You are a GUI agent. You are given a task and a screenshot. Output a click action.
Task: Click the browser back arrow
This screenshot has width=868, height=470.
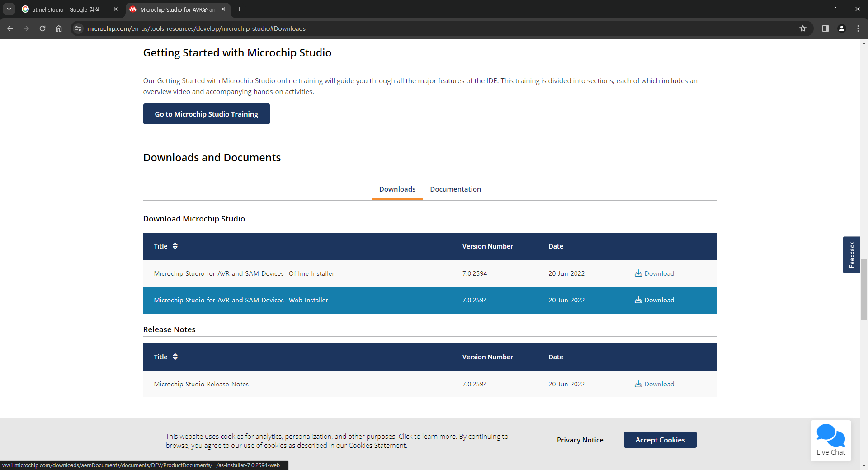point(10,28)
